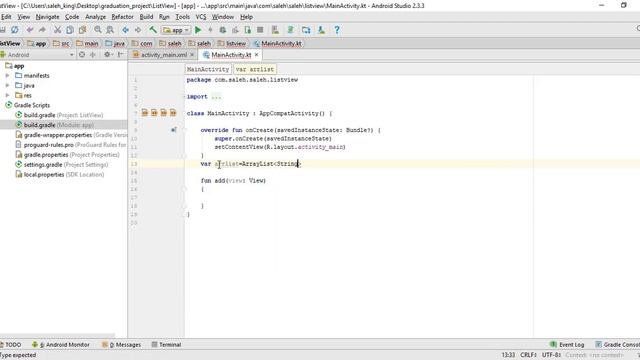The height and width of the screenshot is (360, 640).
Task: Close the activity_main.xml tab
Action: pyautogui.click(x=192, y=55)
